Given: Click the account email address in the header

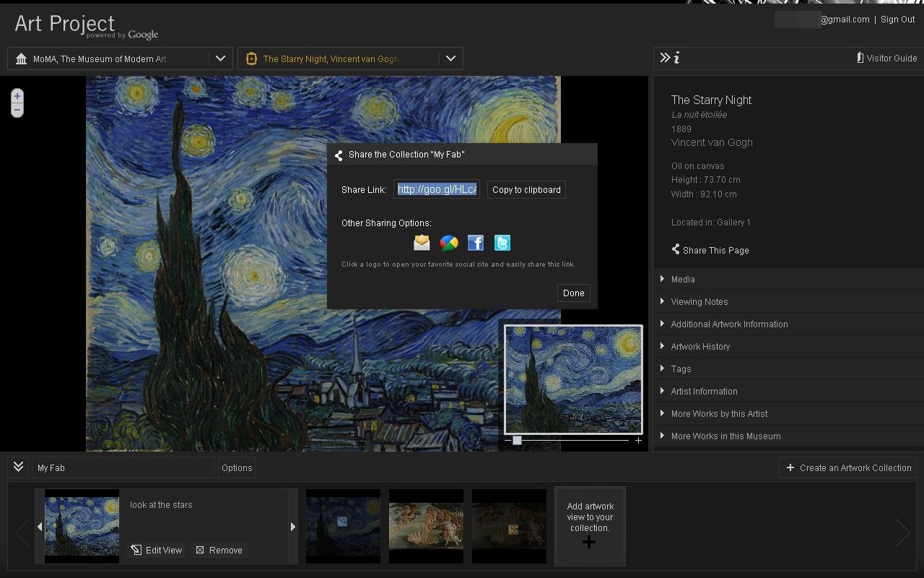Looking at the screenshot, I should coord(822,20).
